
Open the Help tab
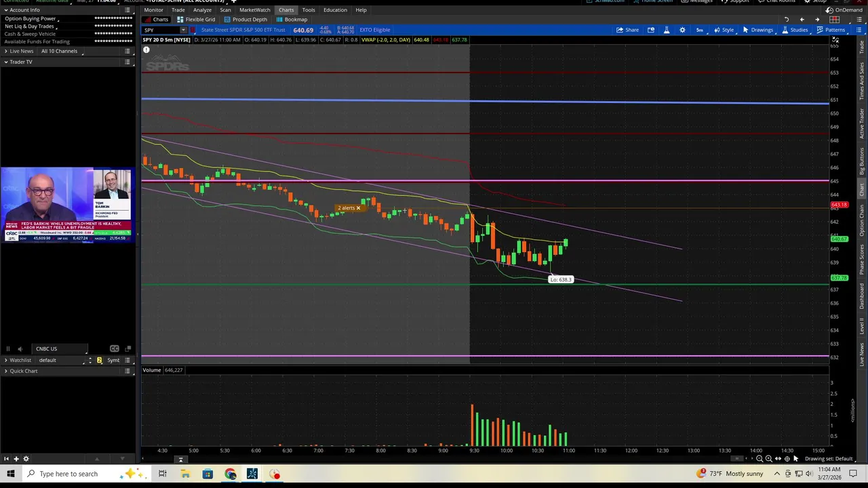(361, 10)
